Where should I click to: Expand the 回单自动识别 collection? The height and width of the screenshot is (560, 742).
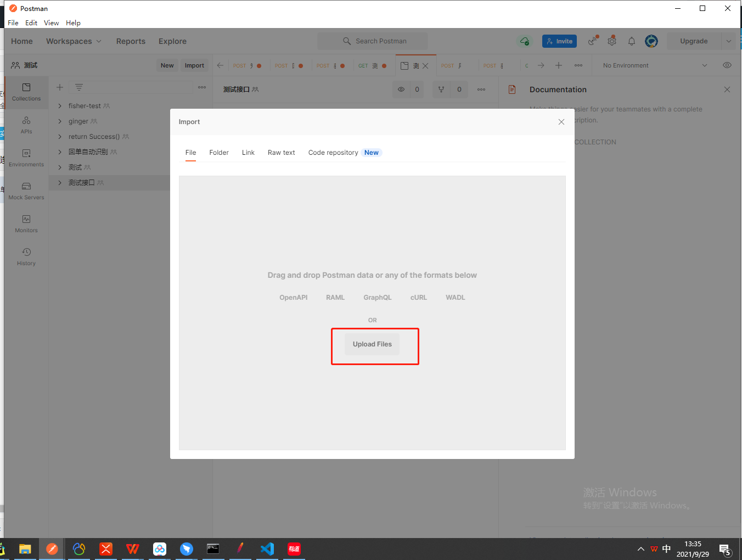pos(60,152)
